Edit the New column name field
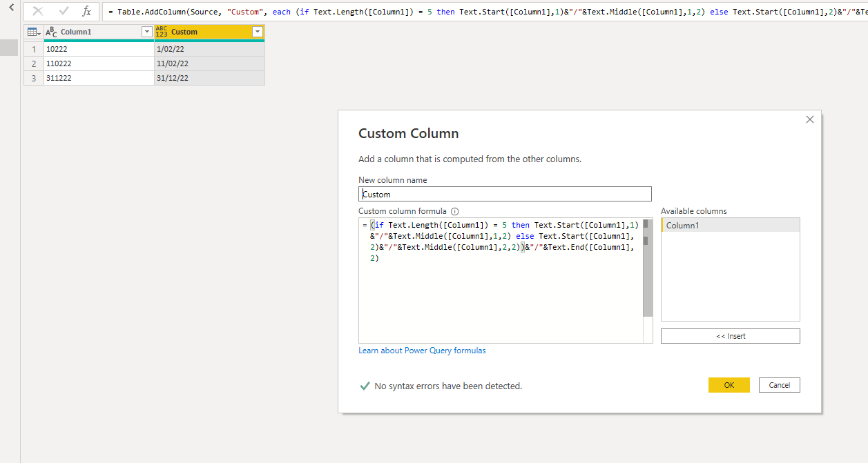Screen dimensions: 868x463 pyautogui.click(x=505, y=194)
